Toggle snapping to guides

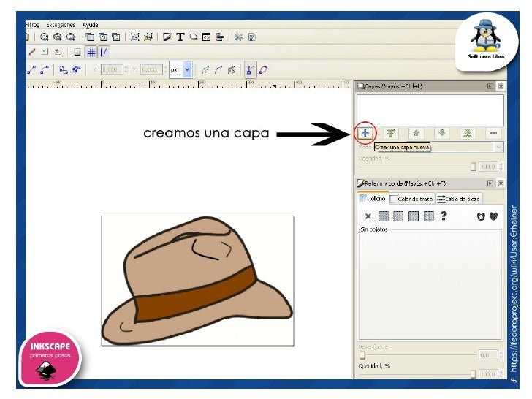pos(104,53)
